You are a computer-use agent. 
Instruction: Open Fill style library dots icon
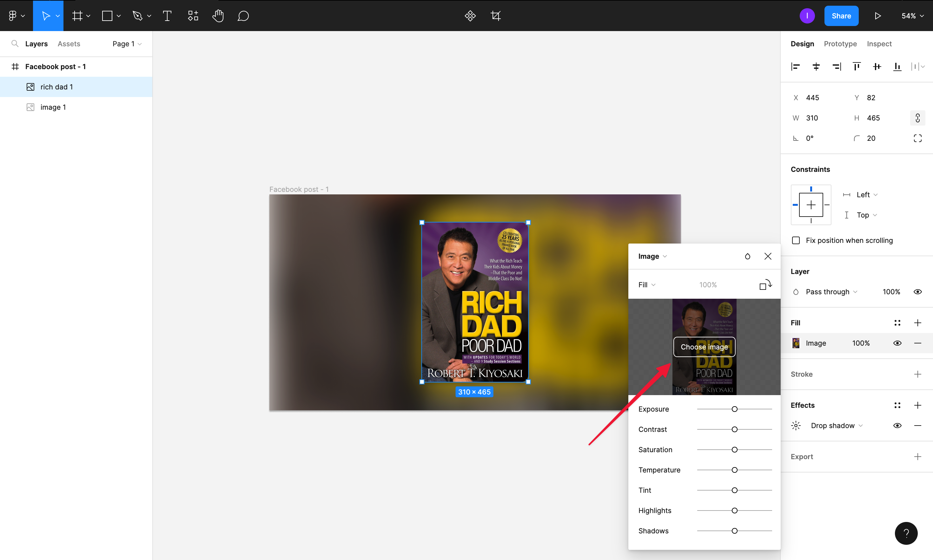[x=897, y=322]
